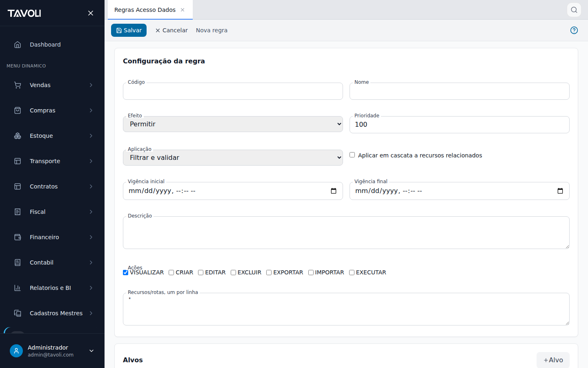Expand the Contratos menu chevron
The width and height of the screenshot is (588, 368).
coord(91,186)
